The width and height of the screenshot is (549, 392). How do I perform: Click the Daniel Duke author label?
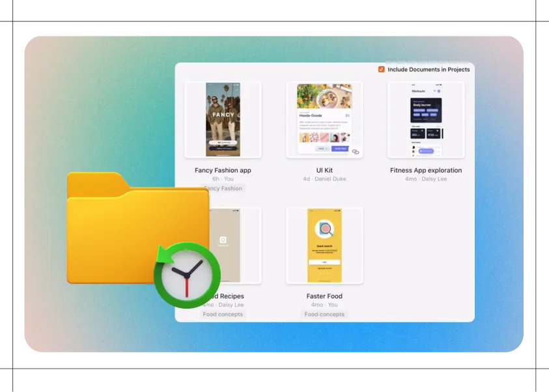(330, 179)
